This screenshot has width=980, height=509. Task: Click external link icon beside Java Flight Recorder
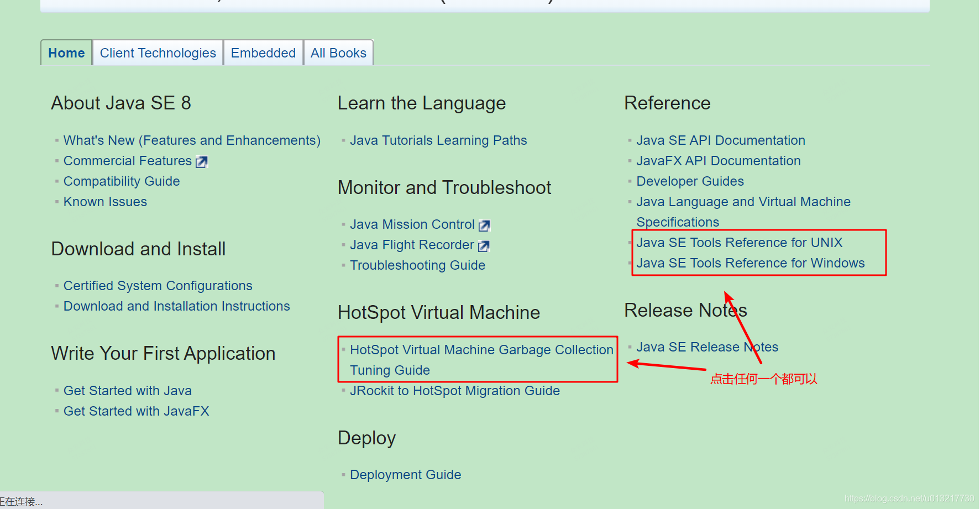[x=484, y=245]
